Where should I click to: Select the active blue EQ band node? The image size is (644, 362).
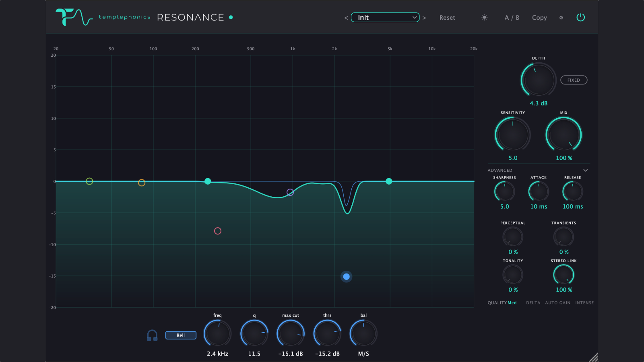click(x=347, y=277)
